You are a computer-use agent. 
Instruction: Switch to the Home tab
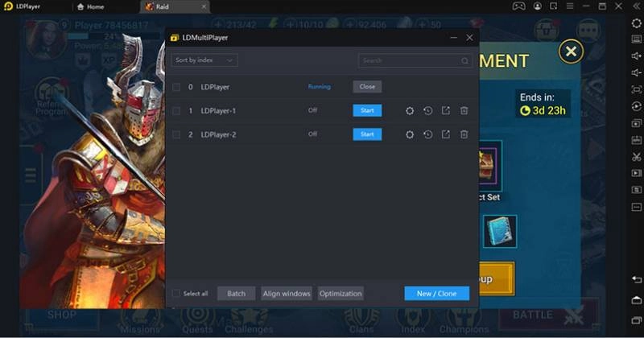pos(90,6)
